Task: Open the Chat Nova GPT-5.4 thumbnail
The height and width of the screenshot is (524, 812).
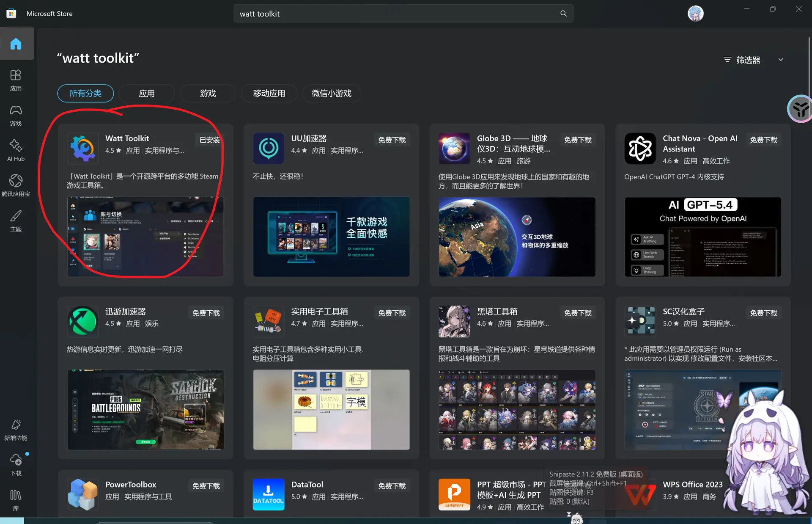Action: tap(703, 237)
